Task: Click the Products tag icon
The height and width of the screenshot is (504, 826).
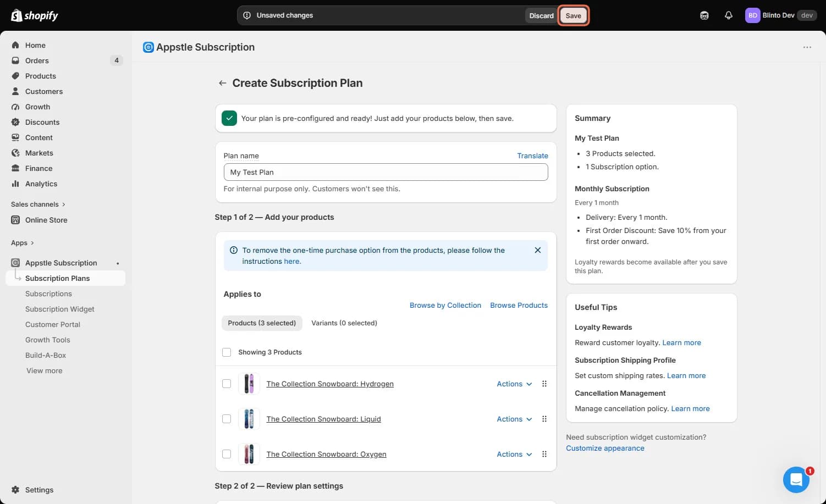Action: pos(15,76)
